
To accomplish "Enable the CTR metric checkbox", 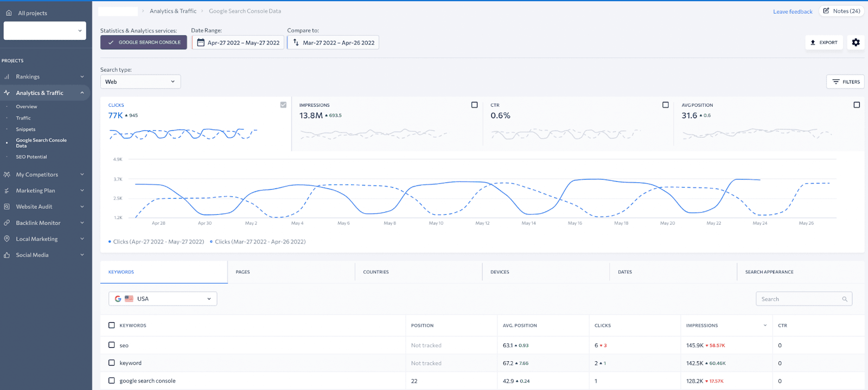I will (x=666, y=105).
